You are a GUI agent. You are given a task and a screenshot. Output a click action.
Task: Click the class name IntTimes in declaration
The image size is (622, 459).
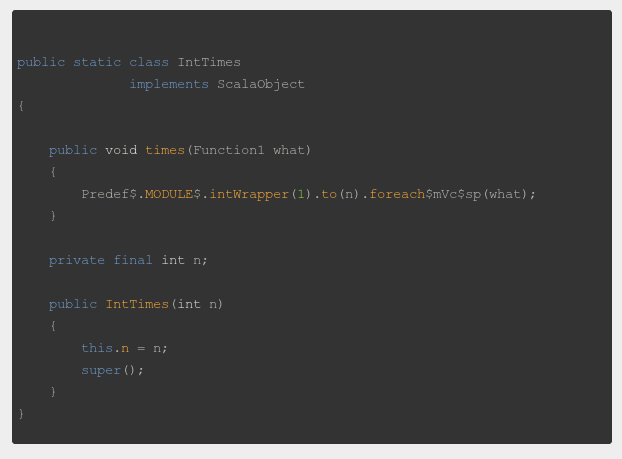[x=209, y=62]
